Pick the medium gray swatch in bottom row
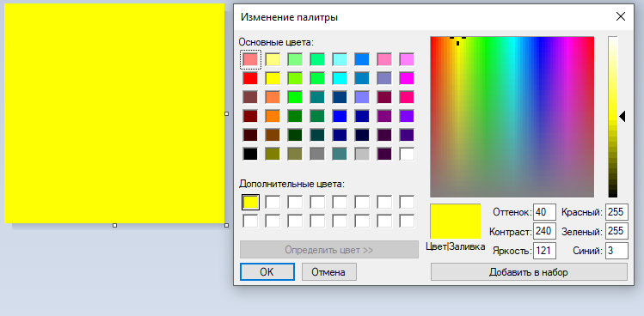The image size is (644, 316). (317, 154)
